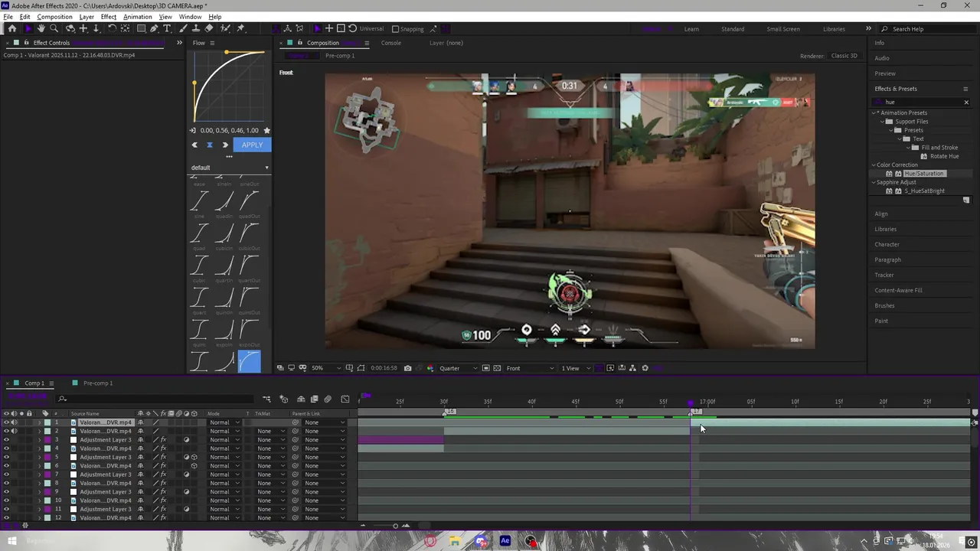
Task: Click the purple label color of layer 3
Action: [x=47, y=440]
